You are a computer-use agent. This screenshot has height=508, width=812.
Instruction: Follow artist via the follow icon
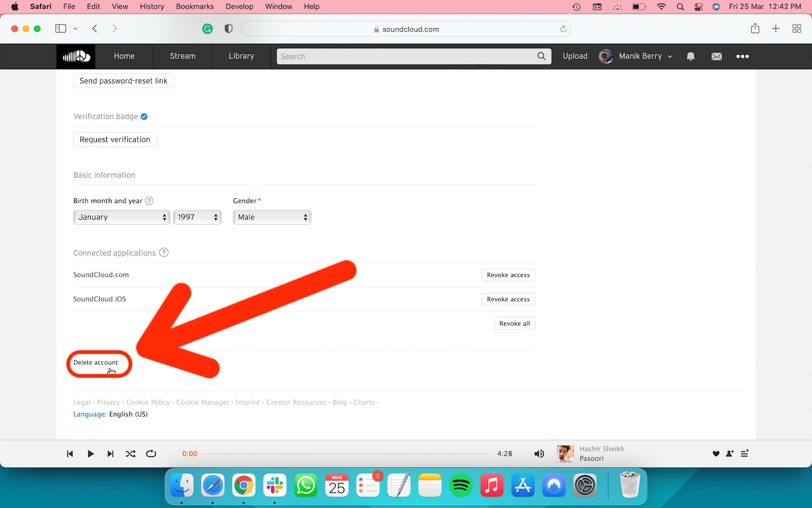[x=730, y=454]
